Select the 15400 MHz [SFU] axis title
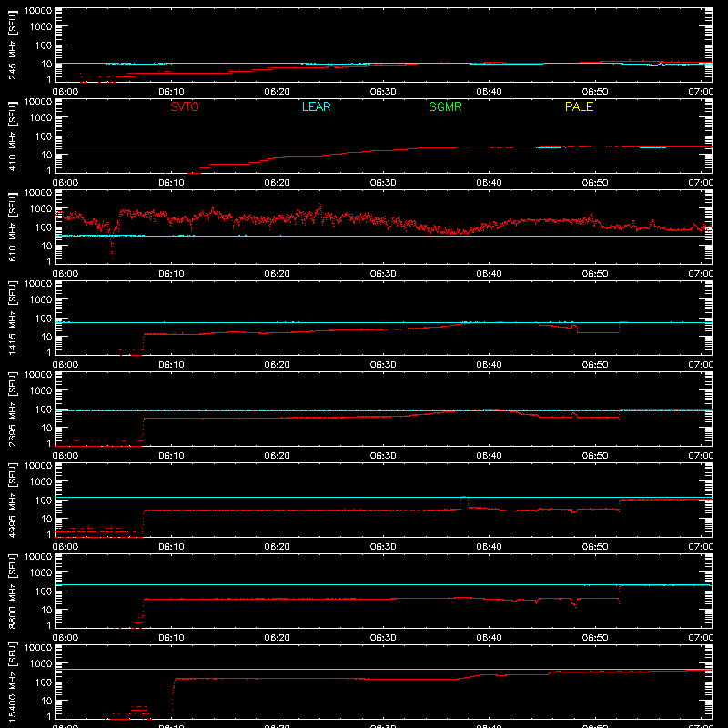Screen dimensions: 728x728 click(13, 682)
